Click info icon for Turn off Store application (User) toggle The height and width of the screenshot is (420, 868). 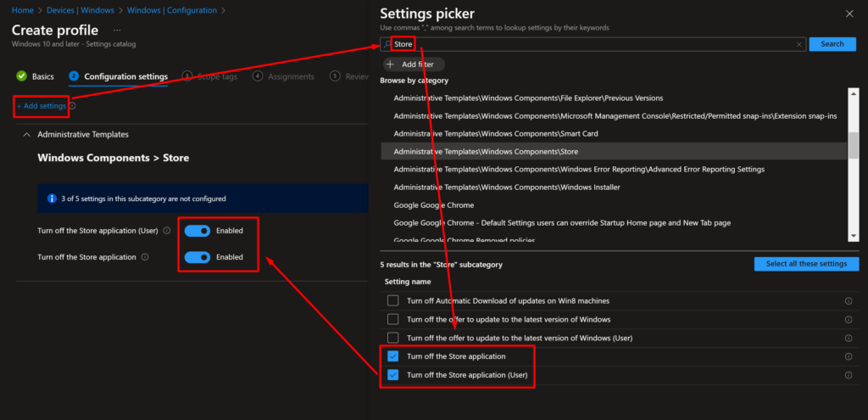167,231
